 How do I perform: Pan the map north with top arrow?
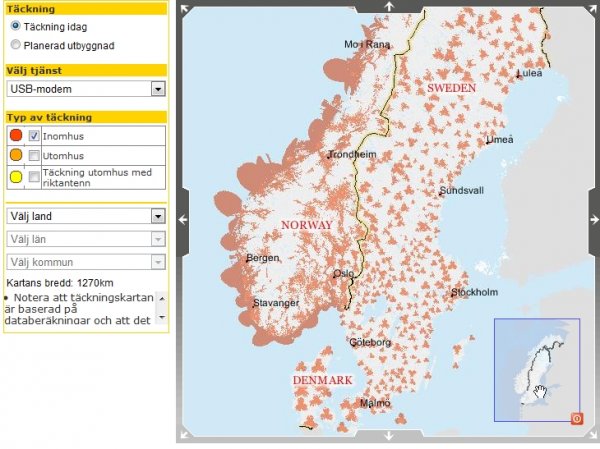coord(388,5)
